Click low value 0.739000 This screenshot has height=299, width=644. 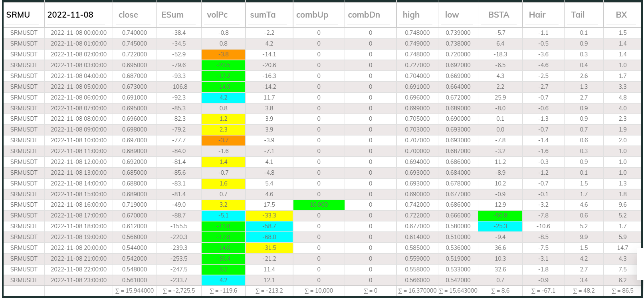[458, 33]
